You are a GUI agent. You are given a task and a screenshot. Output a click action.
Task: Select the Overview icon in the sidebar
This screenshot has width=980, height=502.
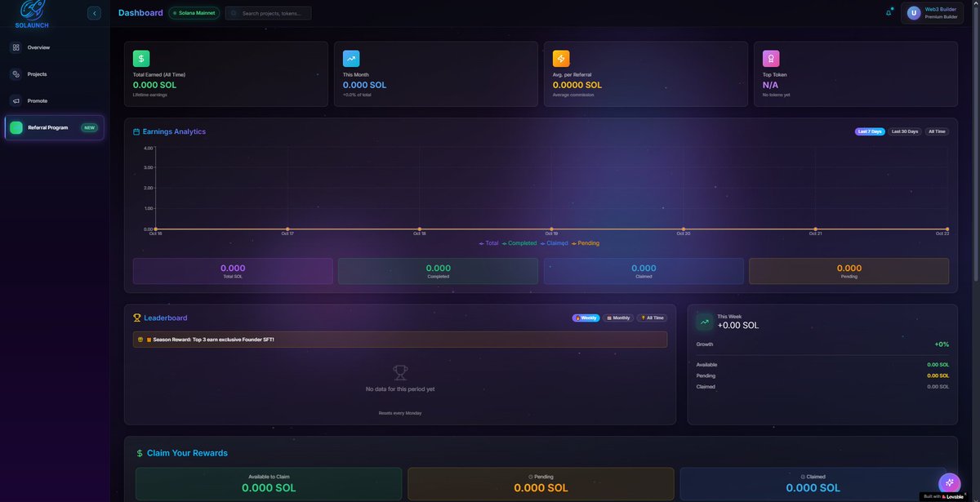pyautogui.click(x=18, y=47)
